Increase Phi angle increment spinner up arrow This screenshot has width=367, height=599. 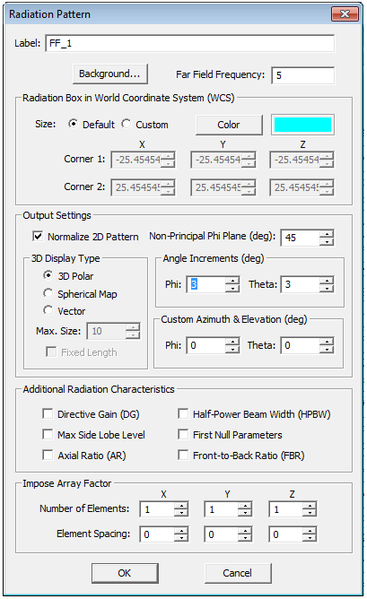[x=232, y=280]
